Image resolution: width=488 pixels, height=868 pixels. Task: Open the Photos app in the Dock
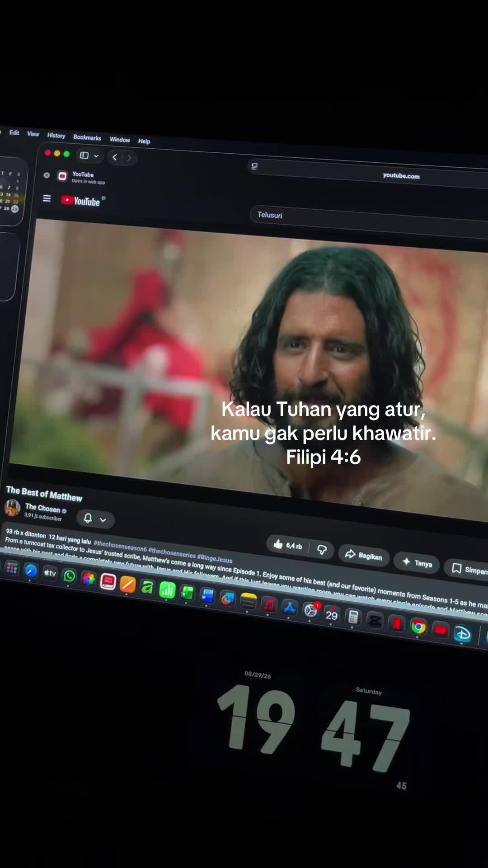89,578
